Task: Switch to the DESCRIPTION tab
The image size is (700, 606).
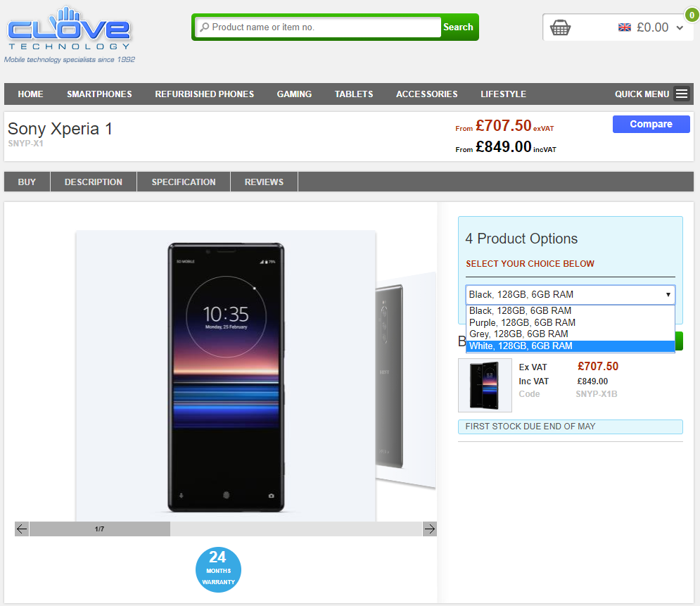Action: pyautogui.click(x=94, y=182)
